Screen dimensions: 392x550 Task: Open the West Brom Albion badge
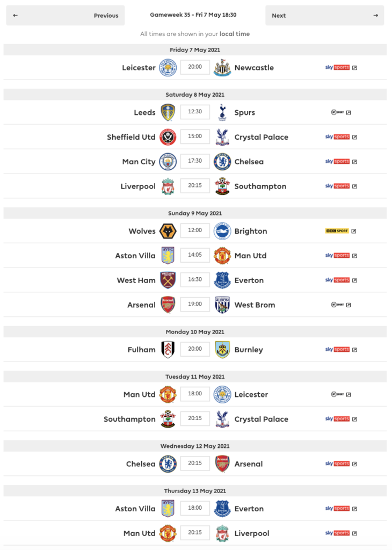pos(222,305)
